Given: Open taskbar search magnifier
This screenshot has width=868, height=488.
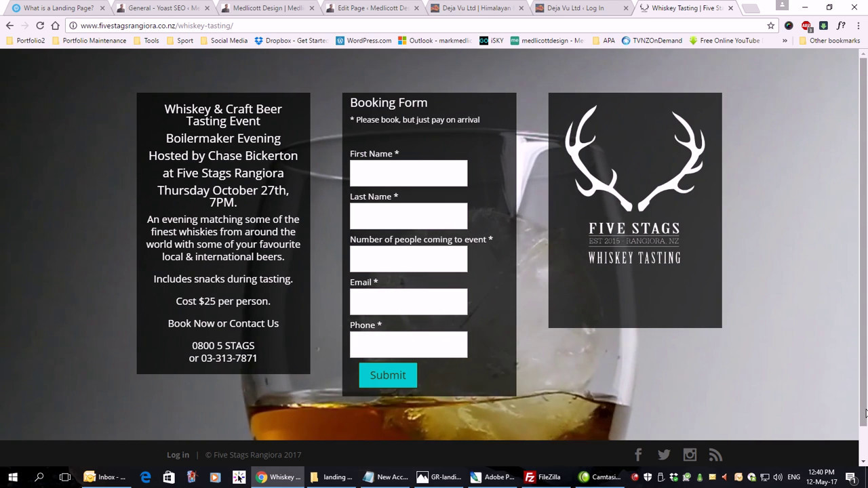Looking at the screenshot, I should pos(39,477).
